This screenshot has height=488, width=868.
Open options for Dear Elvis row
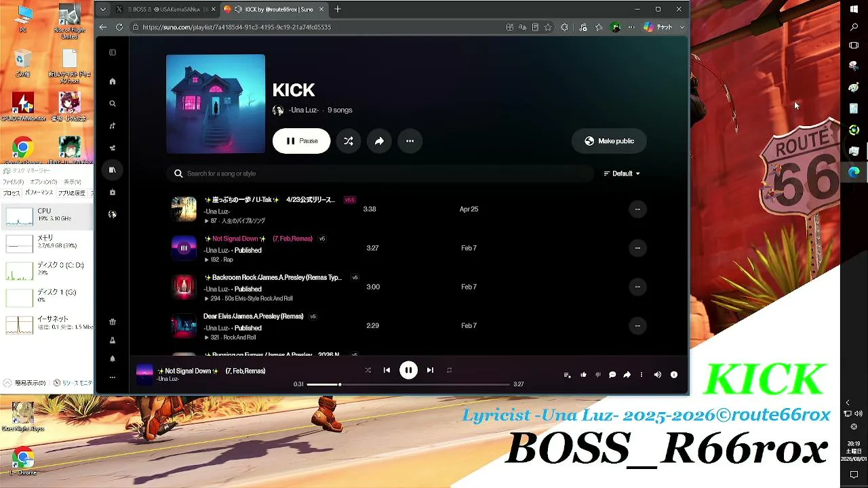637,325
